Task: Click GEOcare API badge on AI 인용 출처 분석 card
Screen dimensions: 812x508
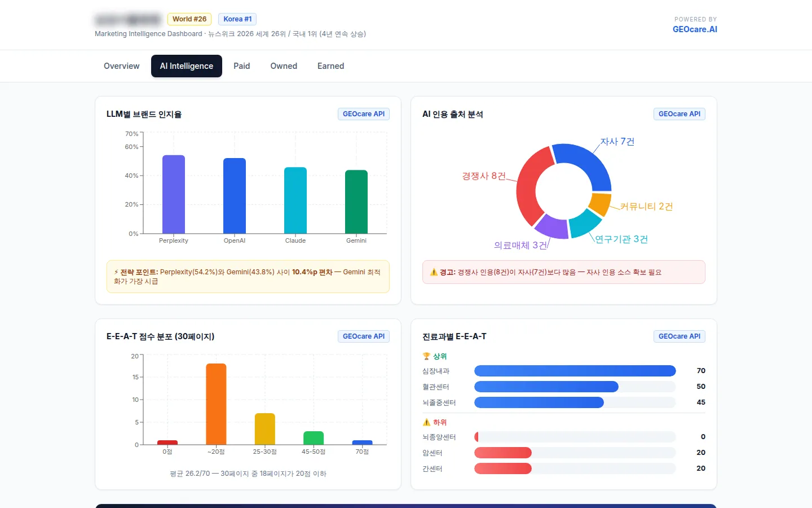Action: [x=679, y=114]
